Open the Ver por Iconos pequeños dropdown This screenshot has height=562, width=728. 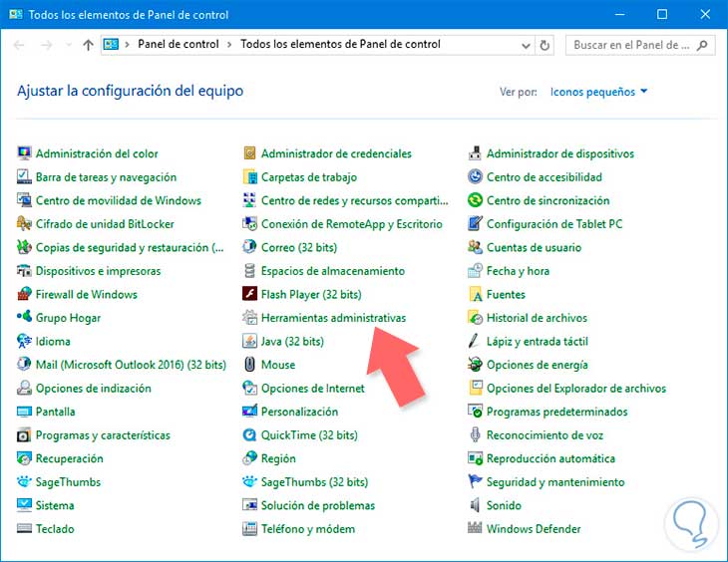click(x=599, y=92)
